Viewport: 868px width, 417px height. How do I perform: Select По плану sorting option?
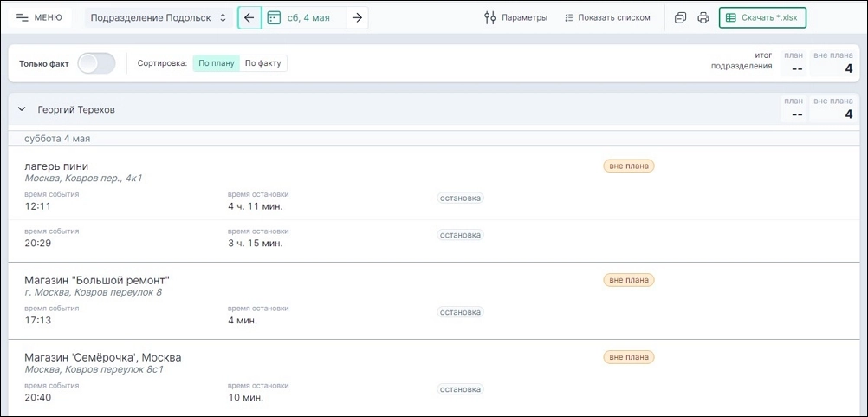[x=216, y=63]
